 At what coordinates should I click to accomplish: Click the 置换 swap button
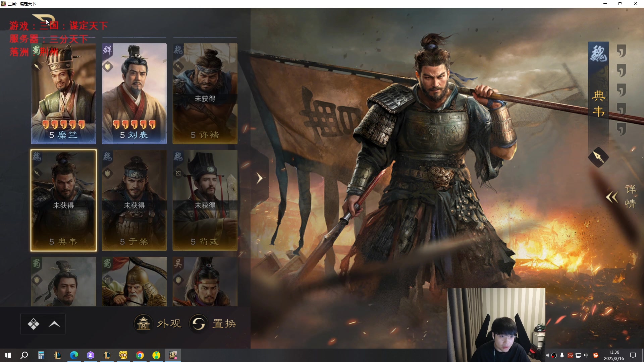tap(213, 323)
